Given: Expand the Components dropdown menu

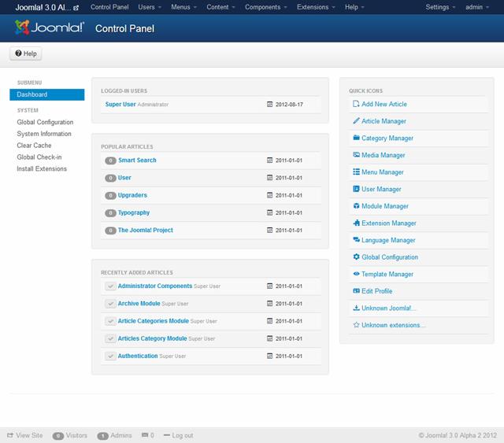Looking at the screenshot, I should coord(266,7).
